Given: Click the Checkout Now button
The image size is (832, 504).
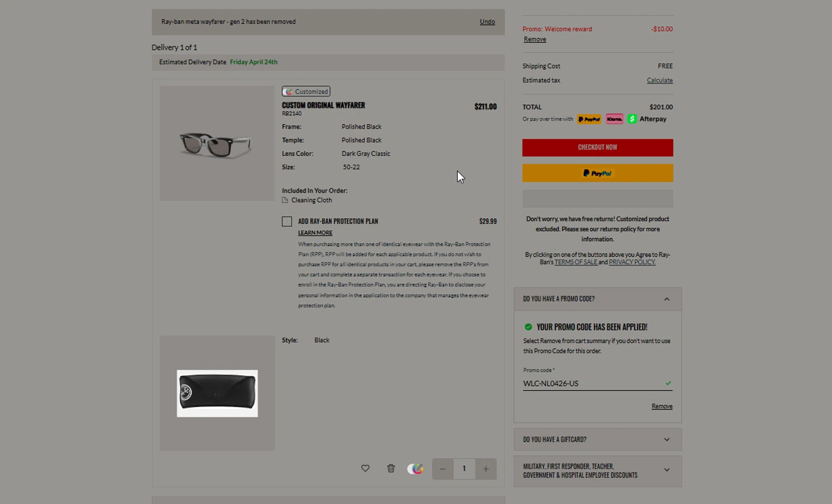Looking at the screenshot, I should point(597,147).
